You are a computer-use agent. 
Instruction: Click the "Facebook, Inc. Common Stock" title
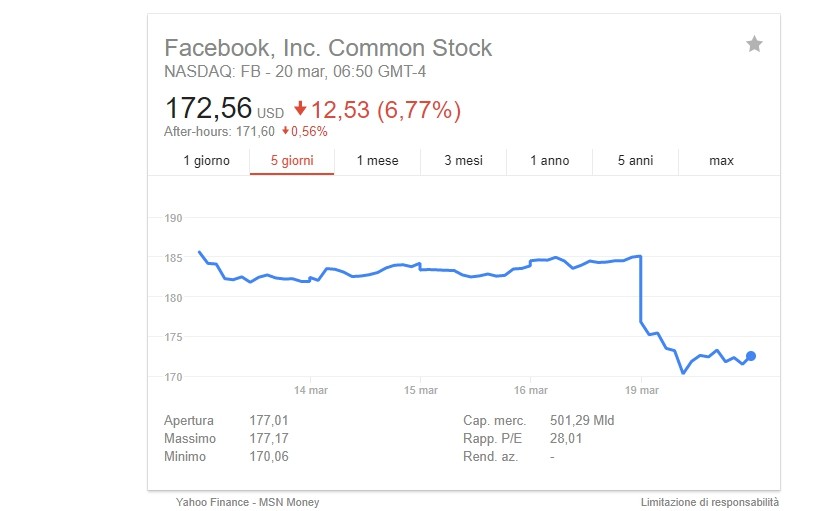click(x=328, y=48)
